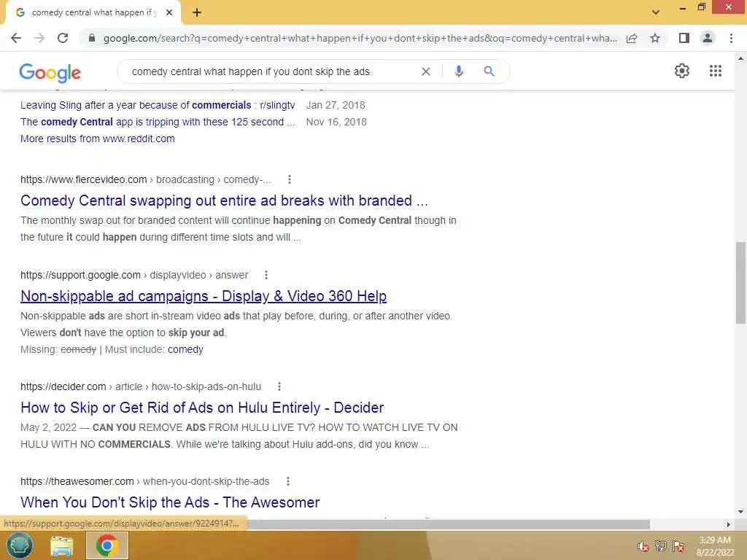Screen dimensions: 747x560
Task: Click the Chrome taskbar icon
Action: tap(107, 545)
